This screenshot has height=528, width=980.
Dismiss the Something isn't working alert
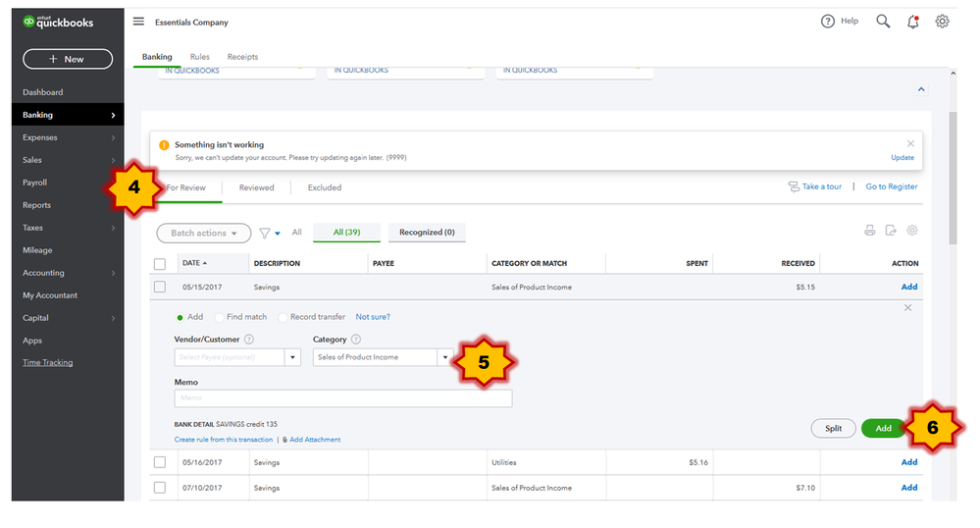coord(910,143)
